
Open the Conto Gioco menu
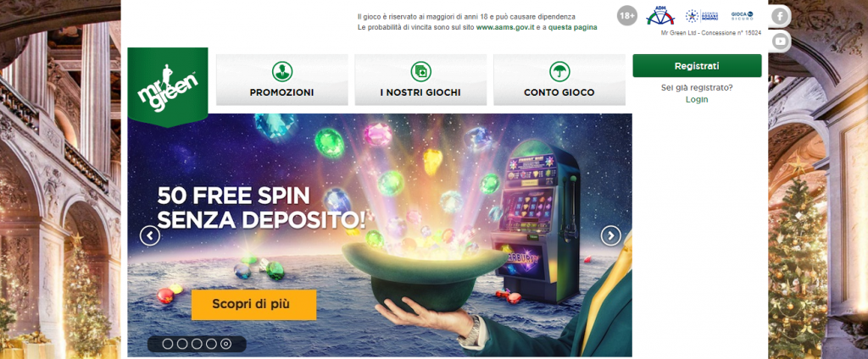pyautogui.click(x=559, y=80)
